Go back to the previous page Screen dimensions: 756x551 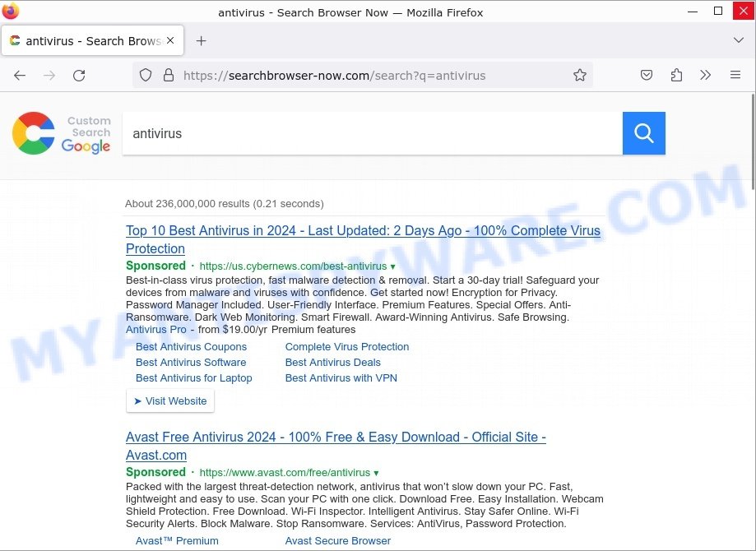click(20, 75)
